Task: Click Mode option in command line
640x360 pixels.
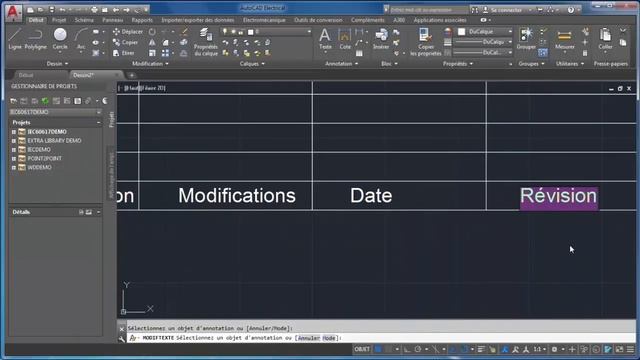Action: (329, 338)
